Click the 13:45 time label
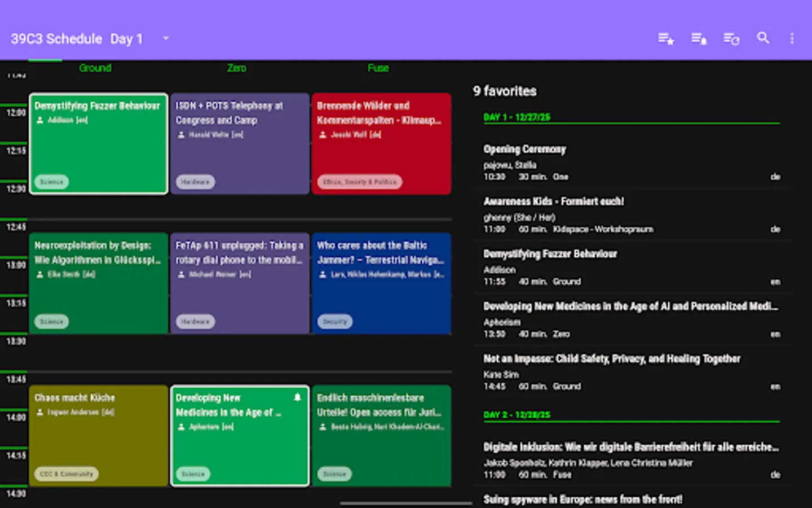The width and height of the screenshot is (812, 508). pos(16,379)
